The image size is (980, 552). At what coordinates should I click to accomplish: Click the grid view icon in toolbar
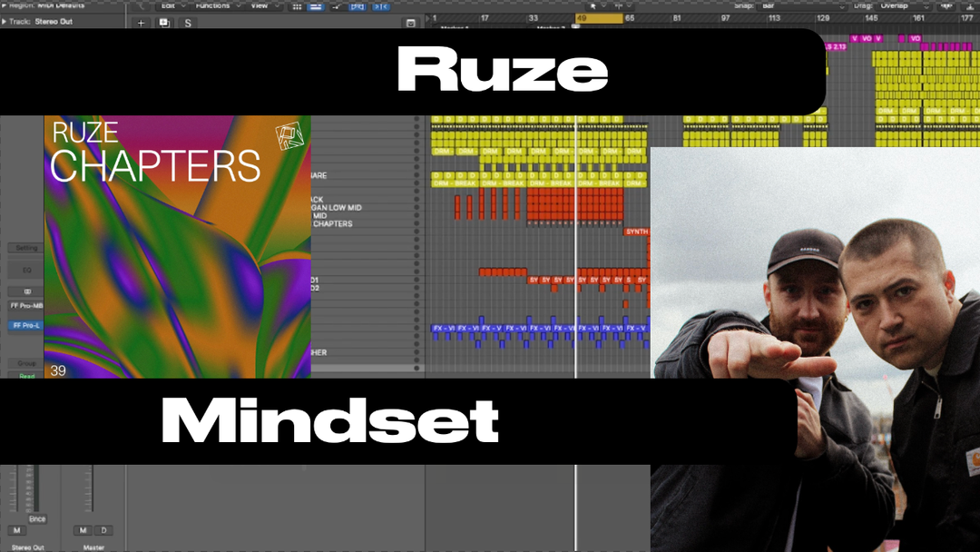click(297, 6)
